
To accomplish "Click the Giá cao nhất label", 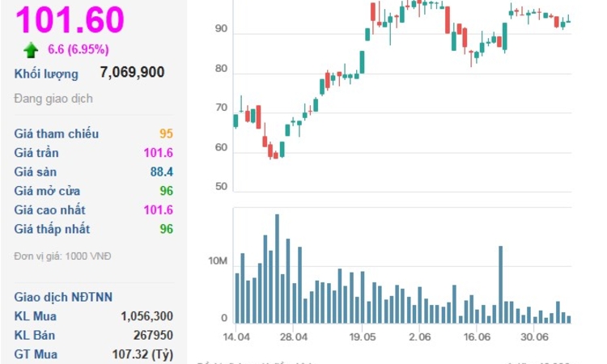I will point(49,210).
